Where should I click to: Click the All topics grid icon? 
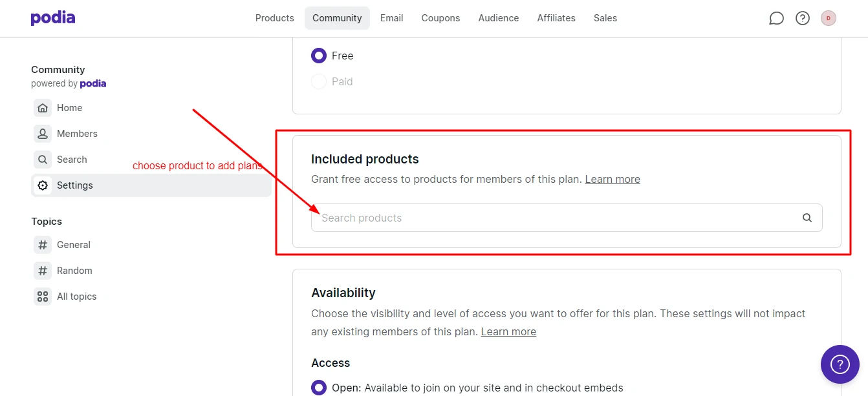pos(43,297)
